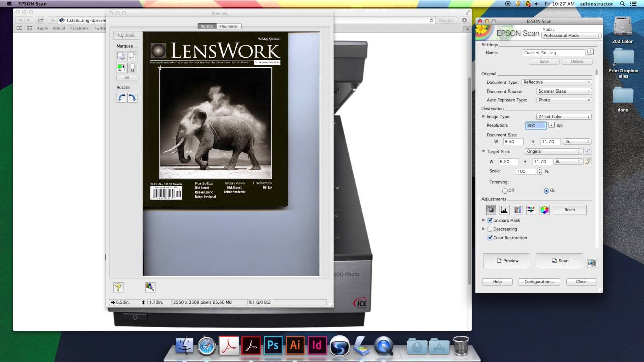Open the Mode dropdown in EPSON Scan
The width and height of the screenshot is (644, 362).
click(572, 36)
